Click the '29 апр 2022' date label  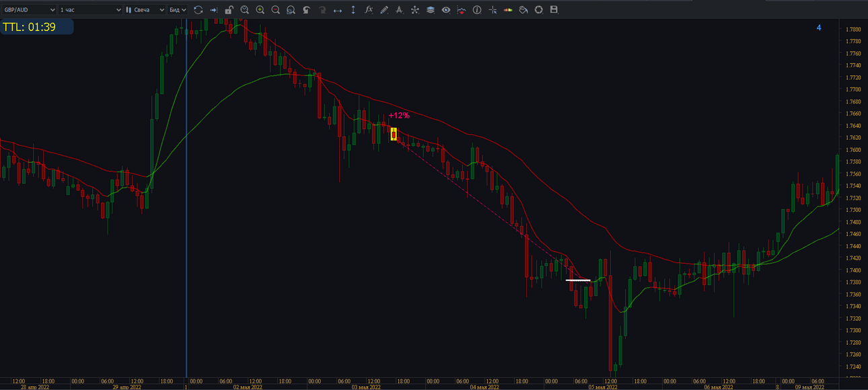click(127, 387)
